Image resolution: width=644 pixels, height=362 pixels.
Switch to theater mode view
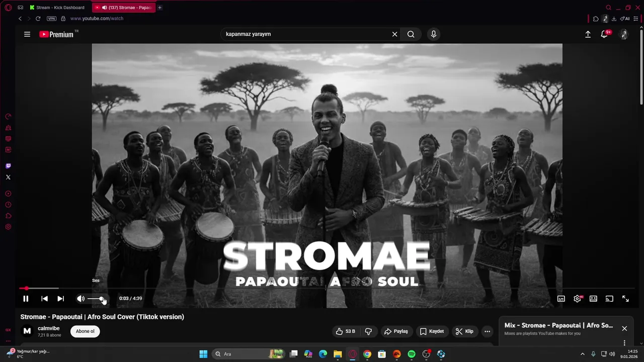coord(593,299)
